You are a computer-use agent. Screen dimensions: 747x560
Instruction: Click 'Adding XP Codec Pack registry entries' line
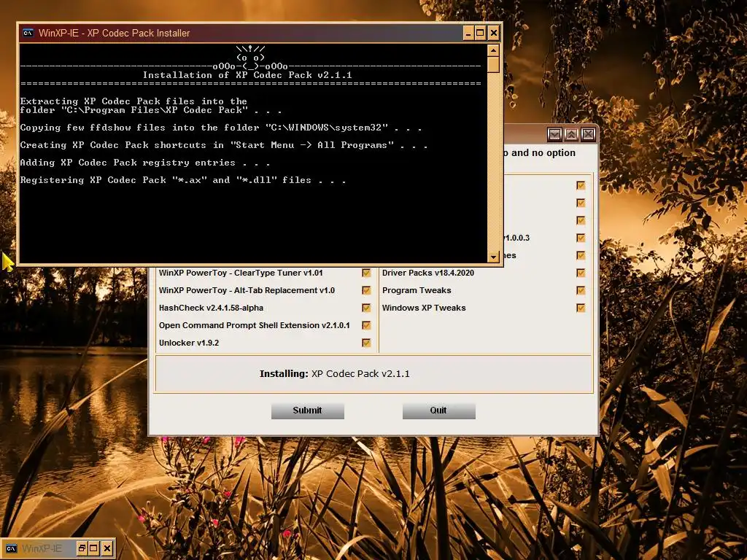(145, 163)
